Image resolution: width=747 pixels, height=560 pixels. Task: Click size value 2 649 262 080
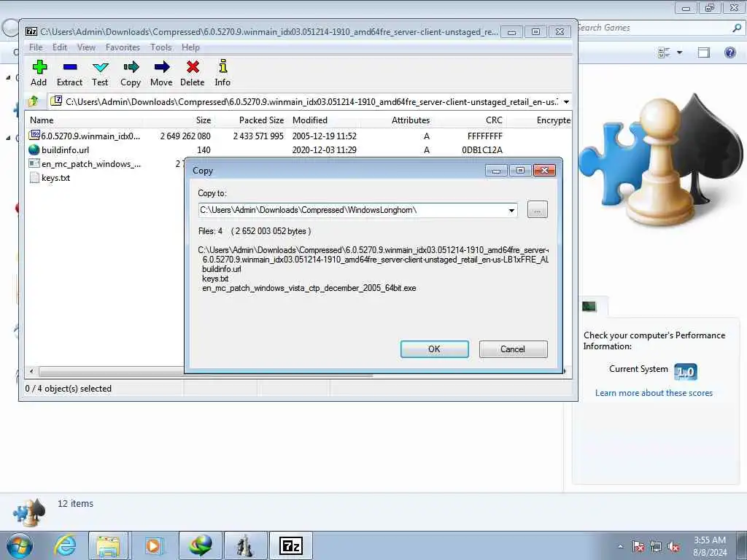185,136
